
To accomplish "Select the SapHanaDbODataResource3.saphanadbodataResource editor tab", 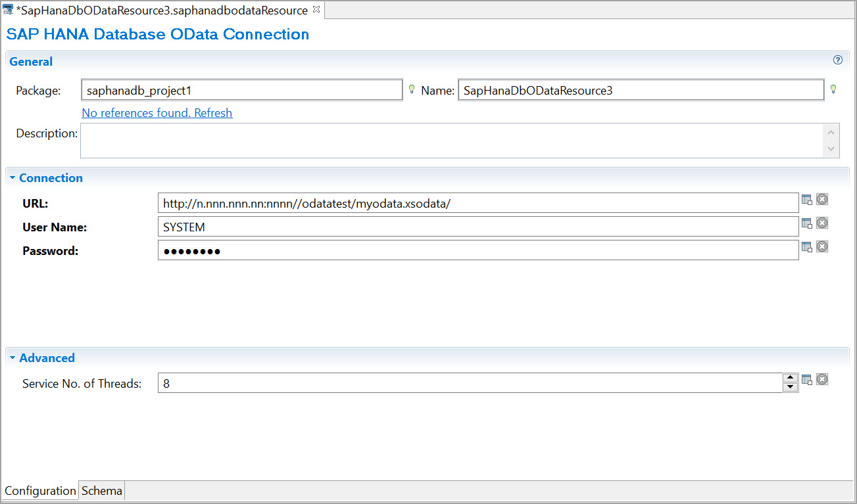I will [162, 11].
